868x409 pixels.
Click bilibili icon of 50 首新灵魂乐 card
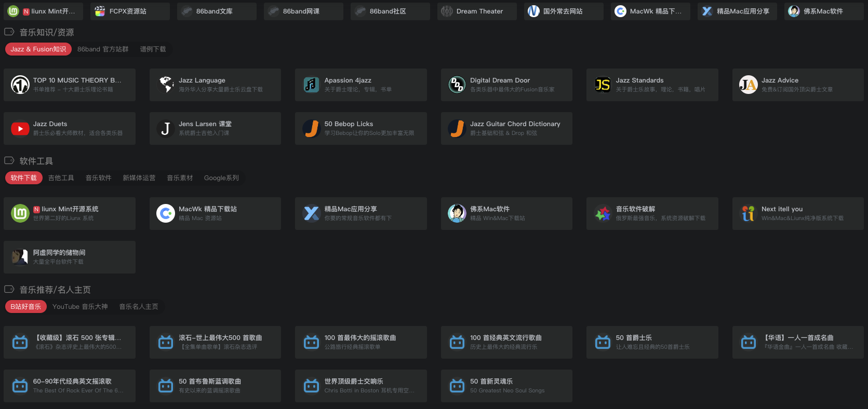[x=457, y=386]
